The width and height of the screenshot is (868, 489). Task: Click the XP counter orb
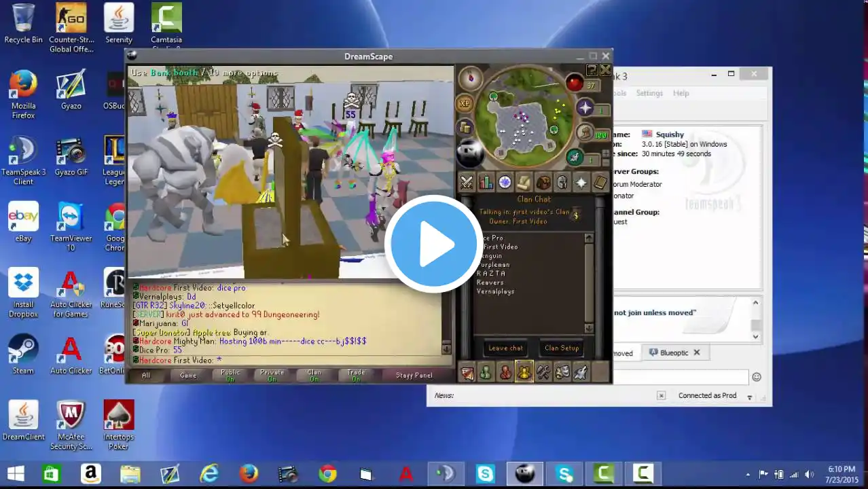click(465, 103)
